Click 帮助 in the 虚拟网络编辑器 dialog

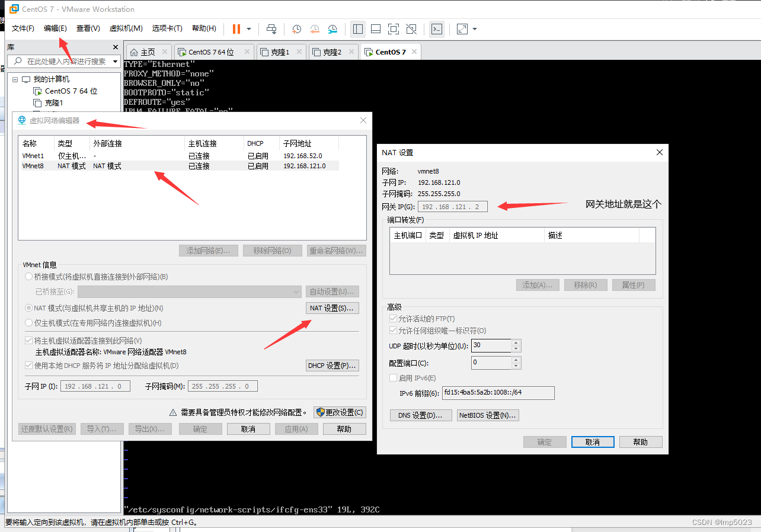click(x=344, y=429)
